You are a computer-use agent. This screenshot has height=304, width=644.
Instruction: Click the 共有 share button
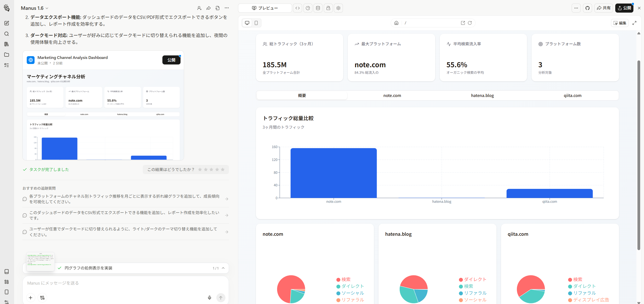pyautogui.click(x=604, y=8)
